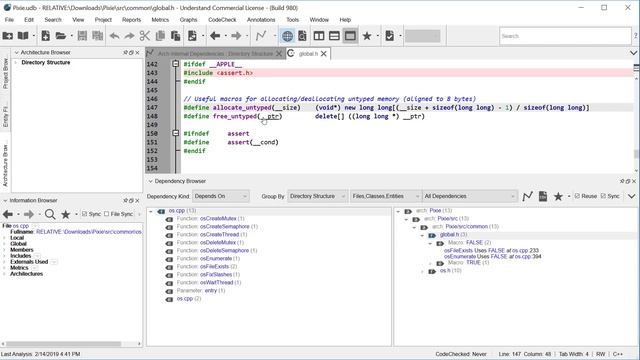Image resolution: width=640 pixels, height=360 pixels.
Task: Click the osFileExists function link
Action: coord(214,267)
